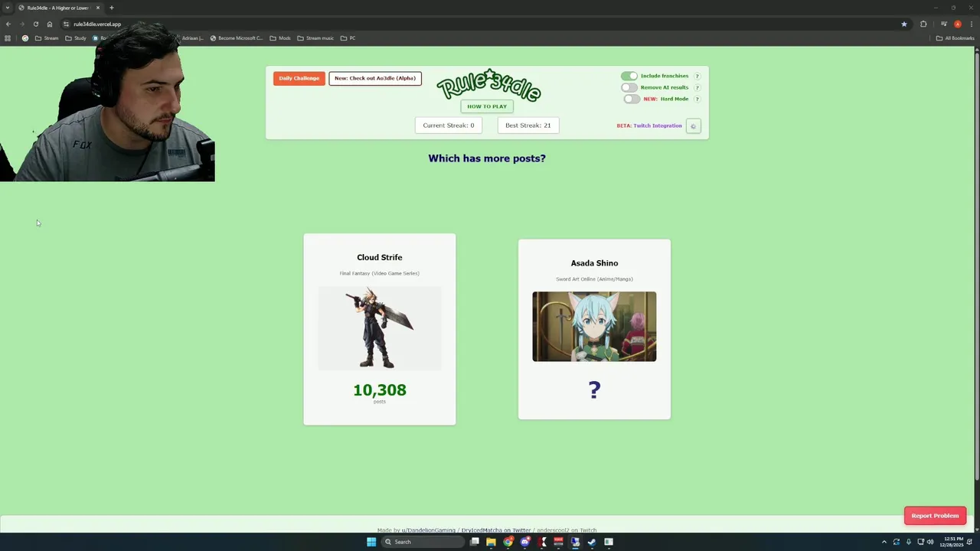
Task: Switch to the Rule34dle tab
Action: coord(57,8)
